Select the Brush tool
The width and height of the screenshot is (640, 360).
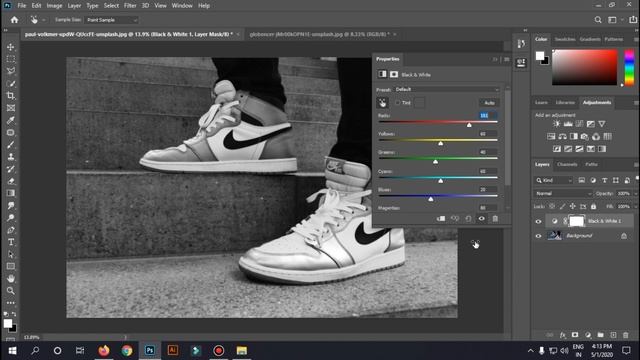click(x=11, y=144)
